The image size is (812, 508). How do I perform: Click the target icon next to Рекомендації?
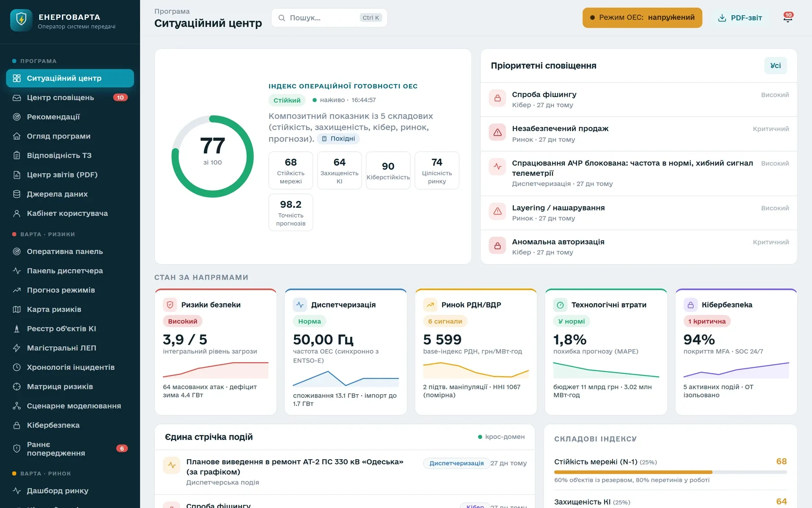click(x=17, y=117)
